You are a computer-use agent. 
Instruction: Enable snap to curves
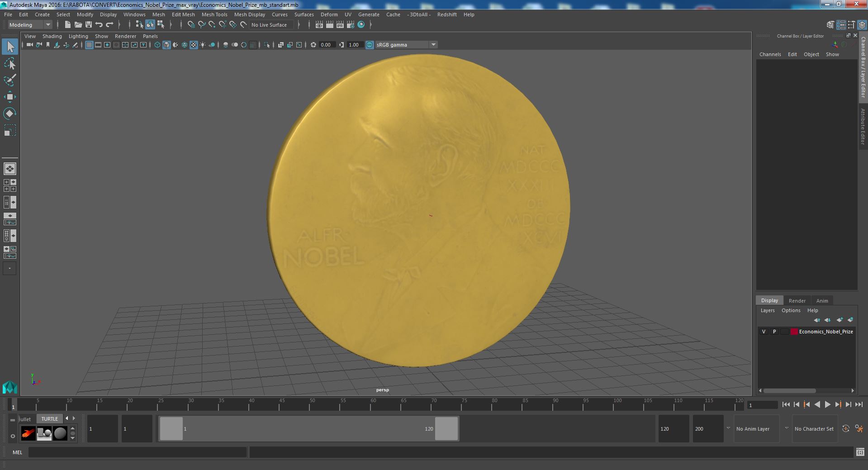(x=202, y=25)
